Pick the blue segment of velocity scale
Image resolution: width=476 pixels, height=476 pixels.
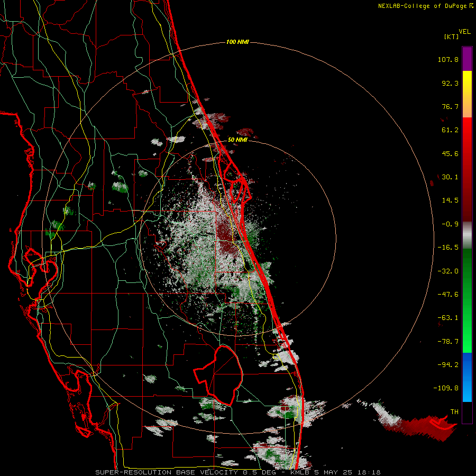point(467,377)
